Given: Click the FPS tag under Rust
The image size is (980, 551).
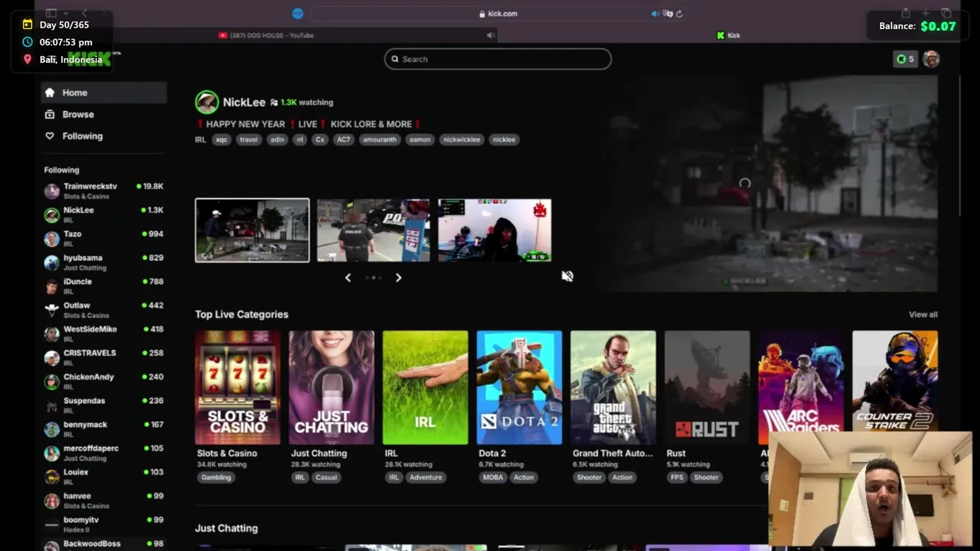Looking at the screenshot, I should tap(677, 477).
